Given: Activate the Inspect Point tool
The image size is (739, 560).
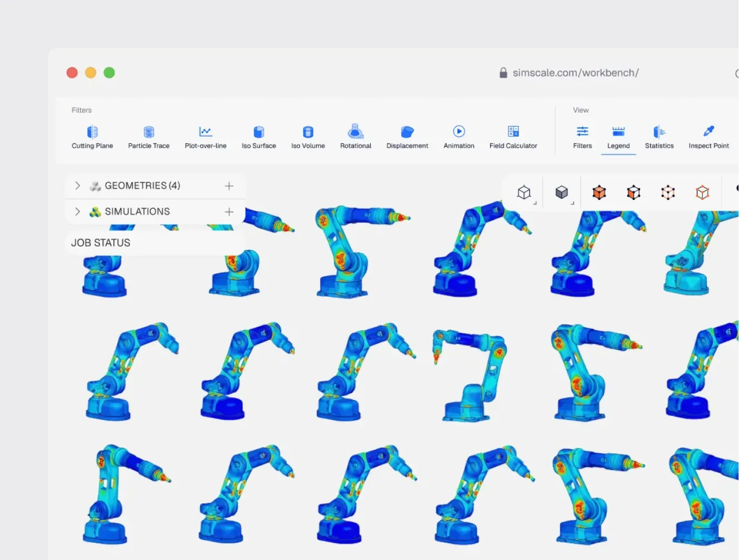Looking at the screenshot, I should point(708,137).
